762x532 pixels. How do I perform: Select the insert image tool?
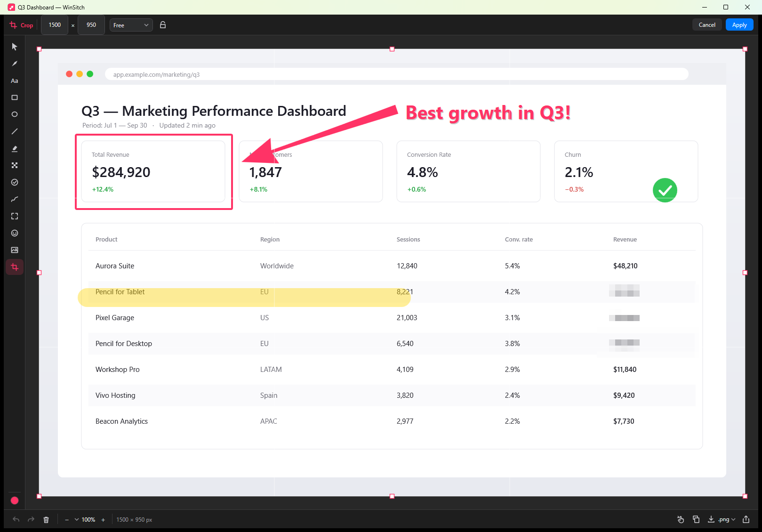(15, 250)
